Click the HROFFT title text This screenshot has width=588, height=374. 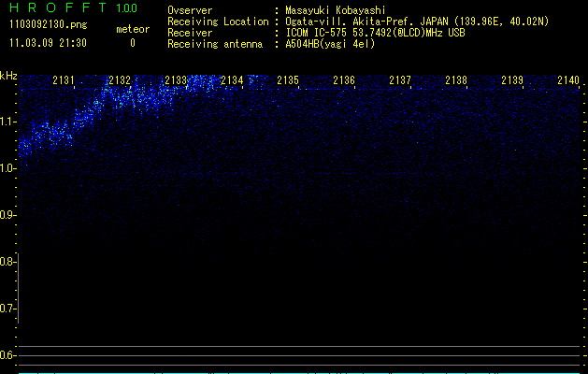point(58,7)
